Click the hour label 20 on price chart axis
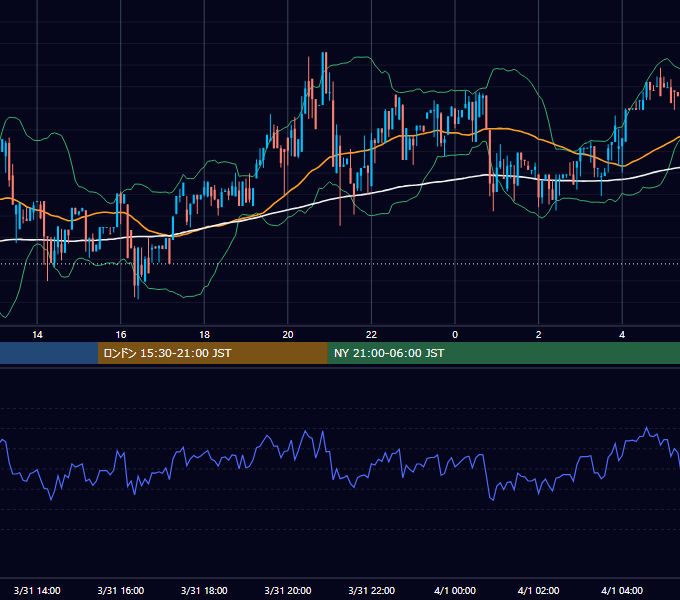The height and width of the screenshot is (600, 680). click(x=288, y=335)
